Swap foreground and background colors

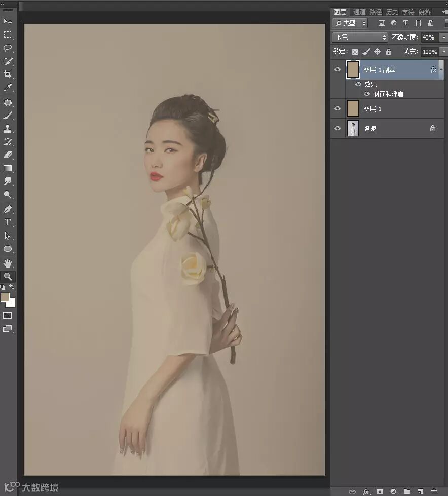click(x=12, y=287)
